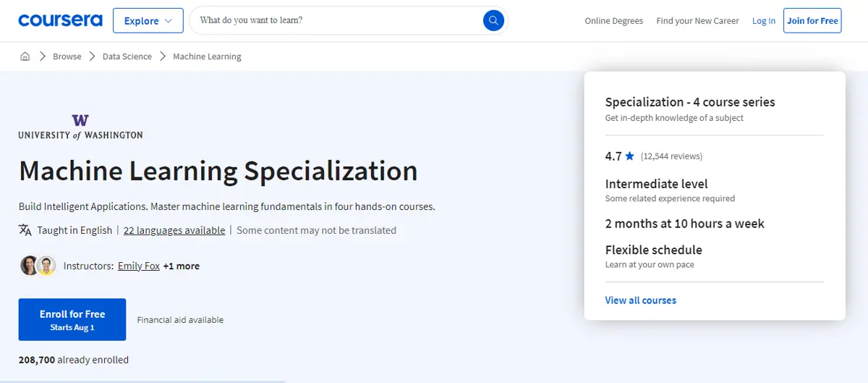
Task: Click the rating star icon
Action: click(629, 156)
